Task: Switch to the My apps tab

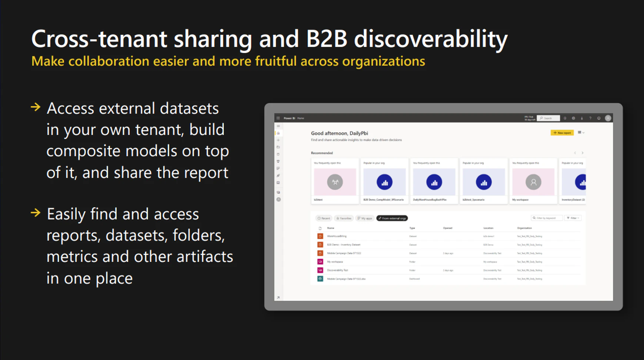Action: (365, 218)
